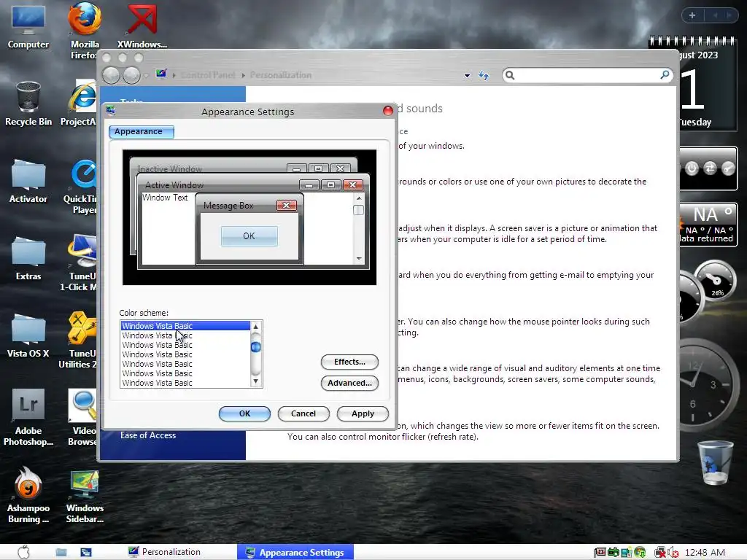Switch to Personalization in the taskbar
This screenshot has width=747, height=560.
point(164,552)
